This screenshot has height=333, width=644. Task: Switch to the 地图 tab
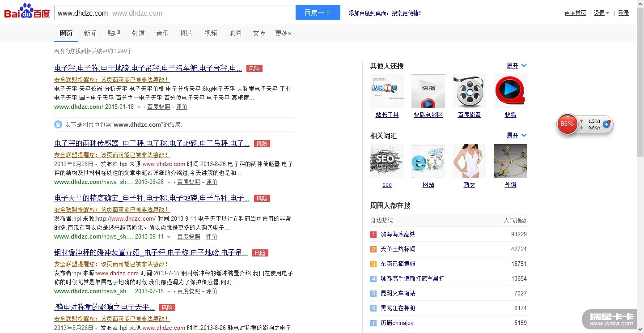pos(235,33)
